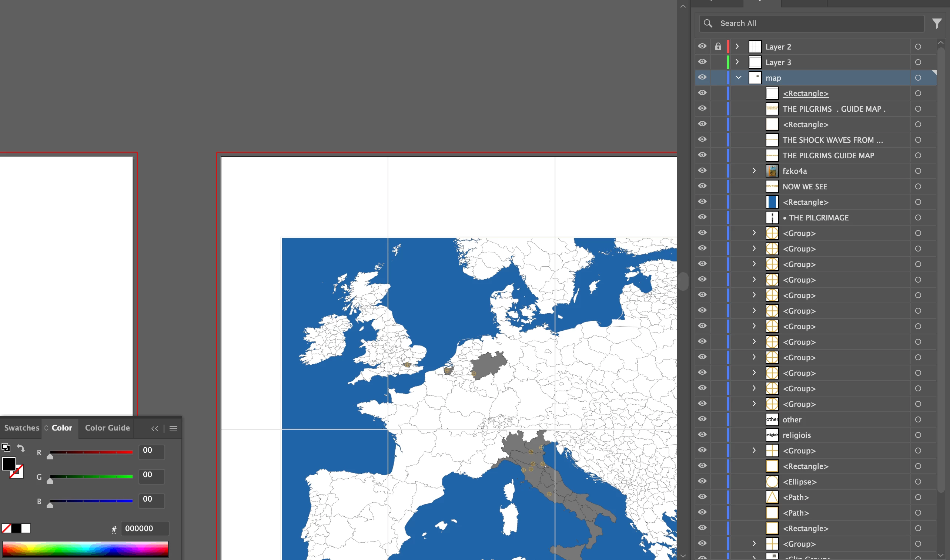Collapse the Color panel with double arrows
This screenshot has height=560, width=950.
(x=154, y=429)
